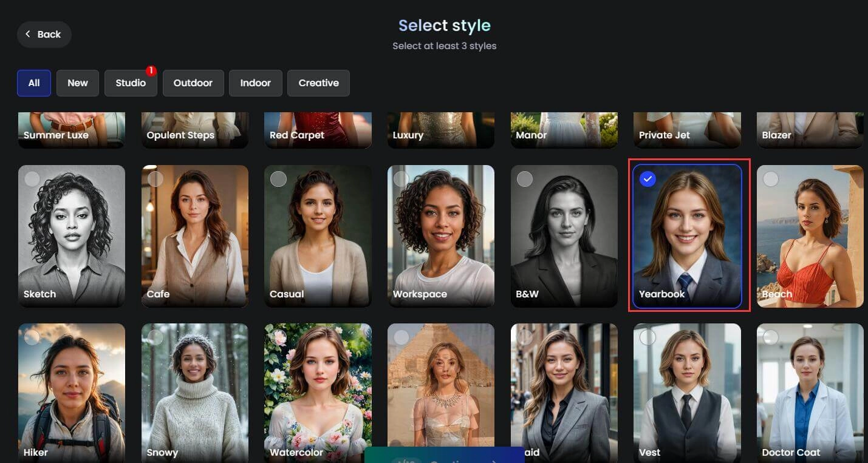Pick the Manor style card
Screen dimensions: 868x463
coord(564,130)
